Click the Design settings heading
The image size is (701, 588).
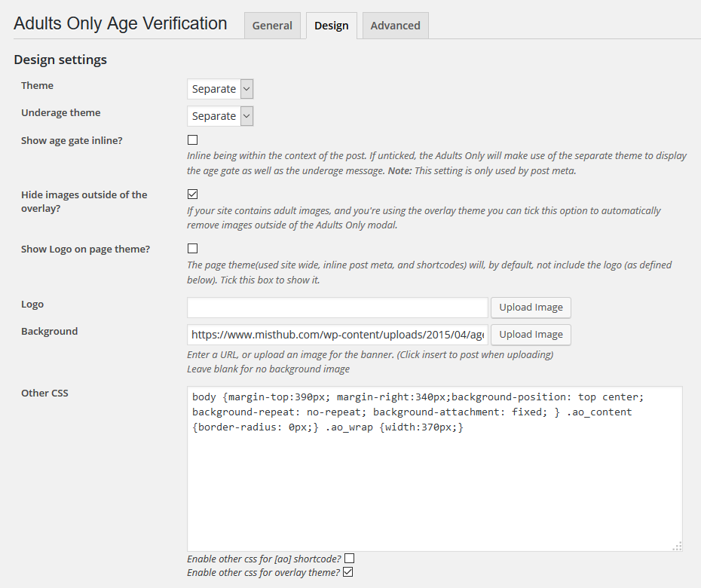coord(60,60)
